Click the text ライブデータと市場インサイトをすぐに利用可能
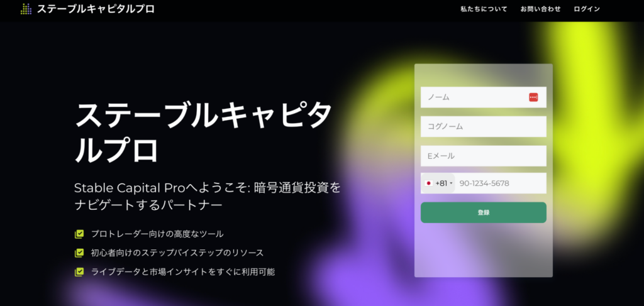This screenshot has height=306, width=644. (x=183, y=272)
